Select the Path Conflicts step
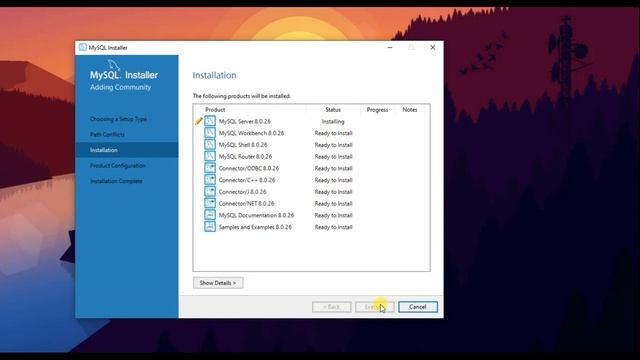Viewport: 640px width, 360px height. 107,135
